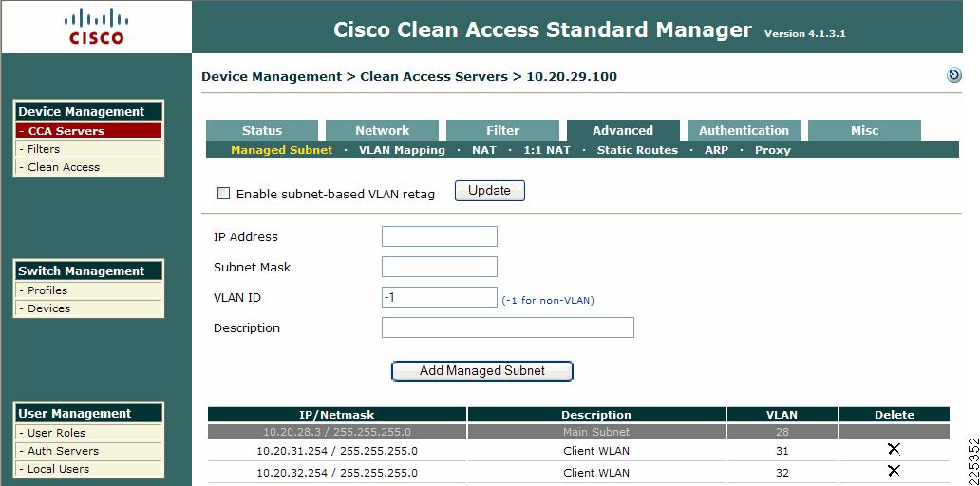Go to the 1:1 NAT sub-tab
Viewport: 980px width, 486px height.
coord(547,150)
